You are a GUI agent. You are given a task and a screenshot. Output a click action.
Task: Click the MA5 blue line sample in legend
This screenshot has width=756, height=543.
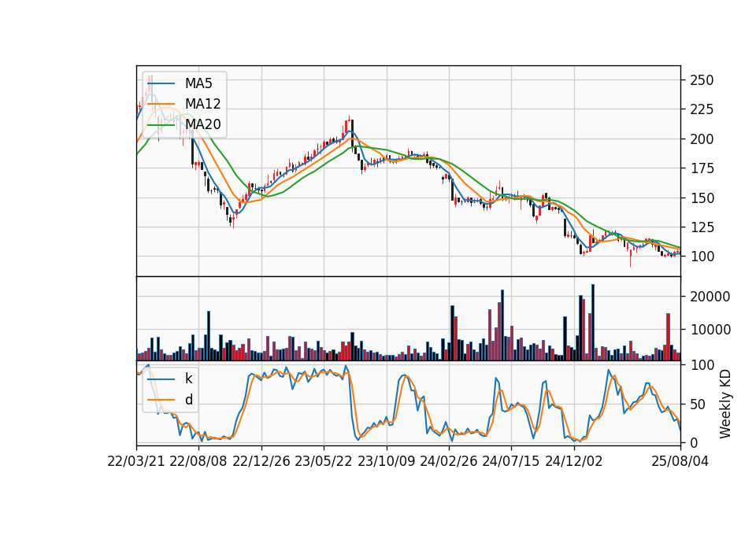click(161, 83)
